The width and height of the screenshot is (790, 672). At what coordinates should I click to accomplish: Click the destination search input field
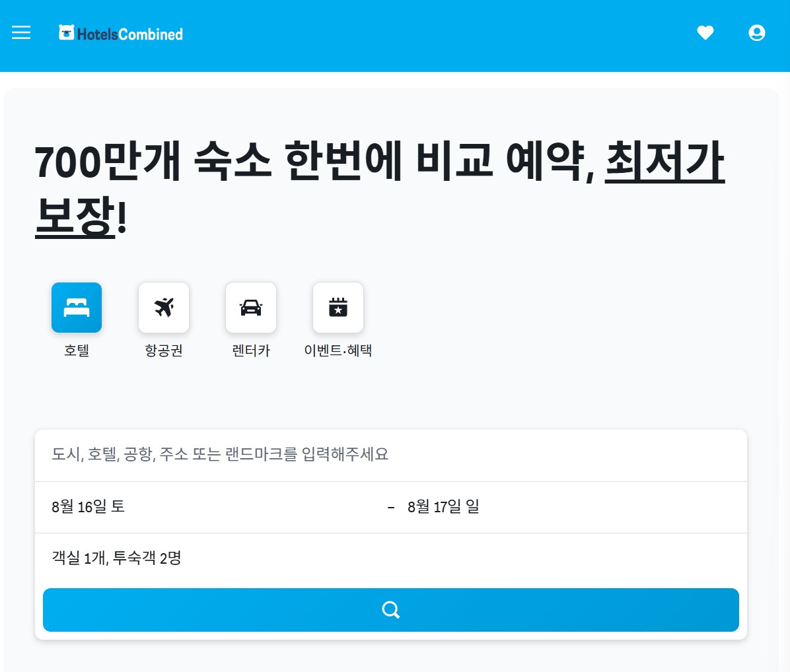coord(391,455)
